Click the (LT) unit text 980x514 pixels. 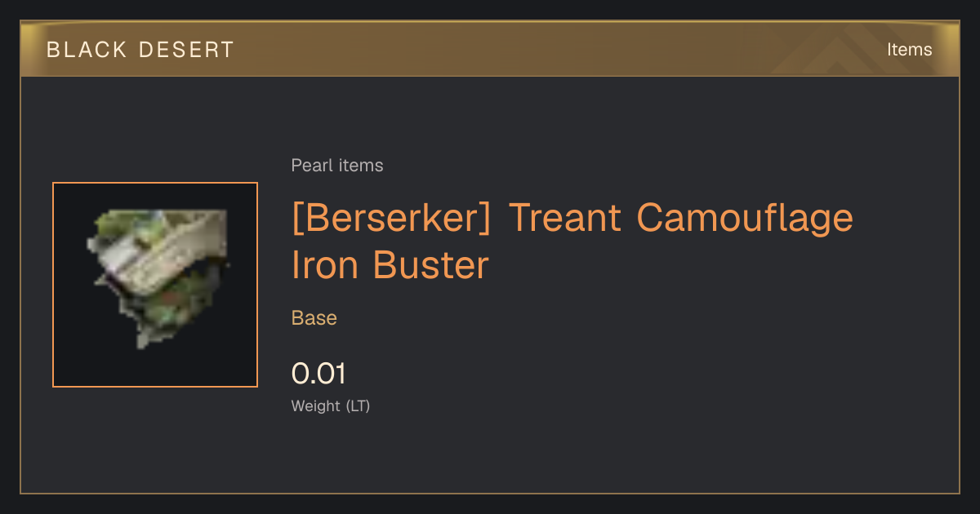click(x=358, y=406)
